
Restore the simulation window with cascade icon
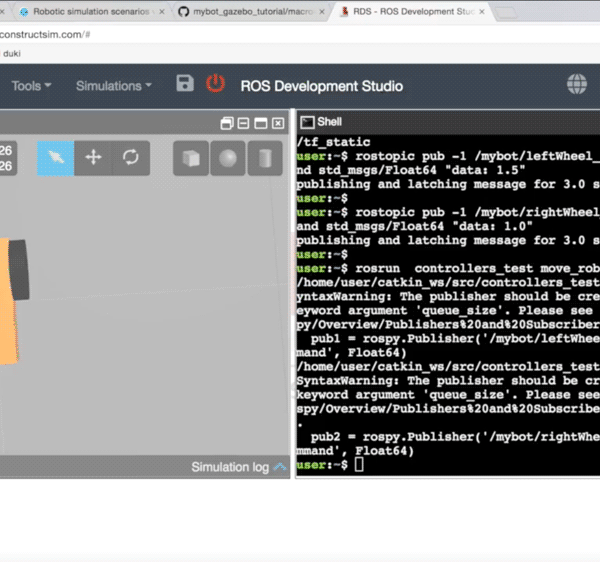[x=227, y=124]
